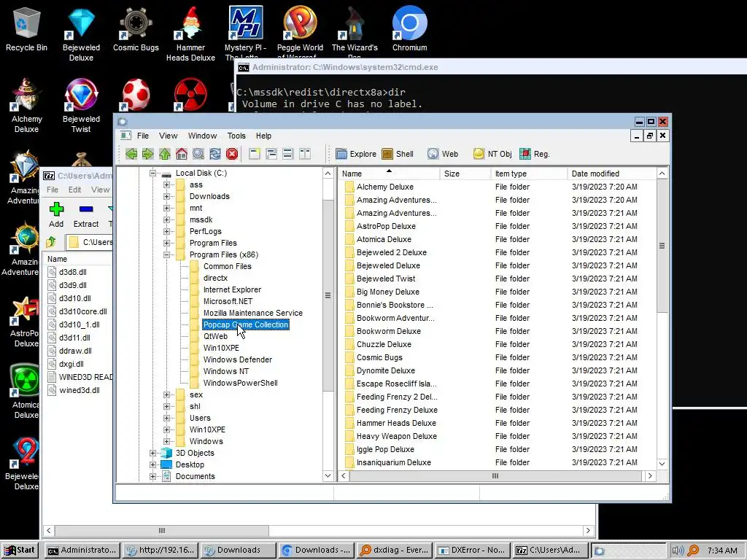Screen dimensions: 747x560
Task: Click 7-Zip go up folder icon
Action: (52, 242)
